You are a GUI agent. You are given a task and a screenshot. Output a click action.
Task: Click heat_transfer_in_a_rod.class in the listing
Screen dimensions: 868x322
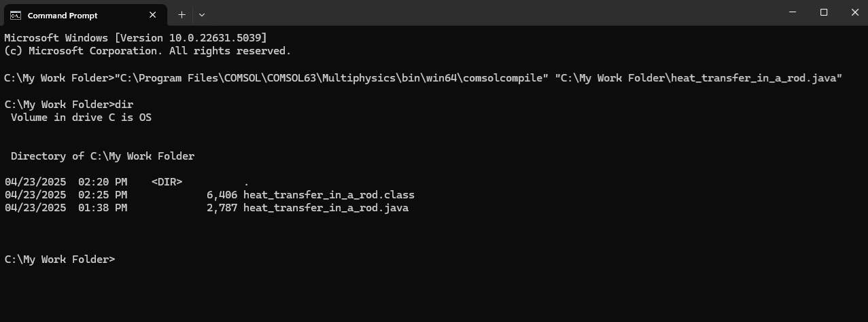(x=329, y=195)
